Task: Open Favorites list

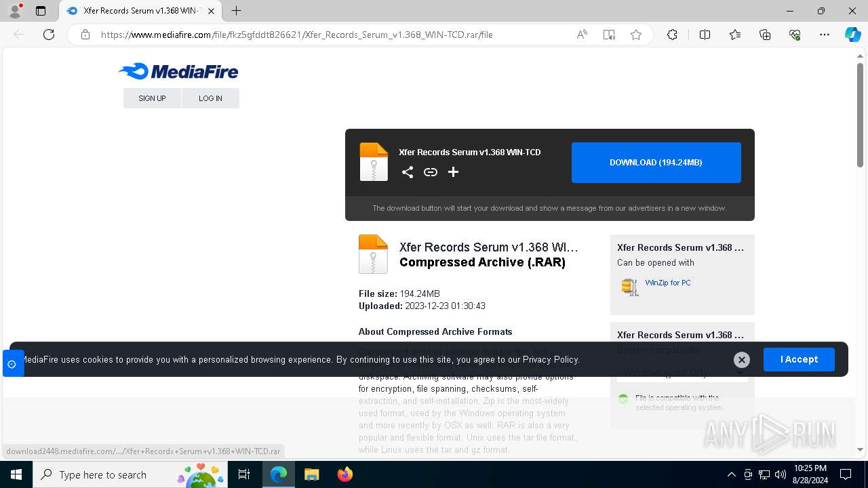Action: 735,35
